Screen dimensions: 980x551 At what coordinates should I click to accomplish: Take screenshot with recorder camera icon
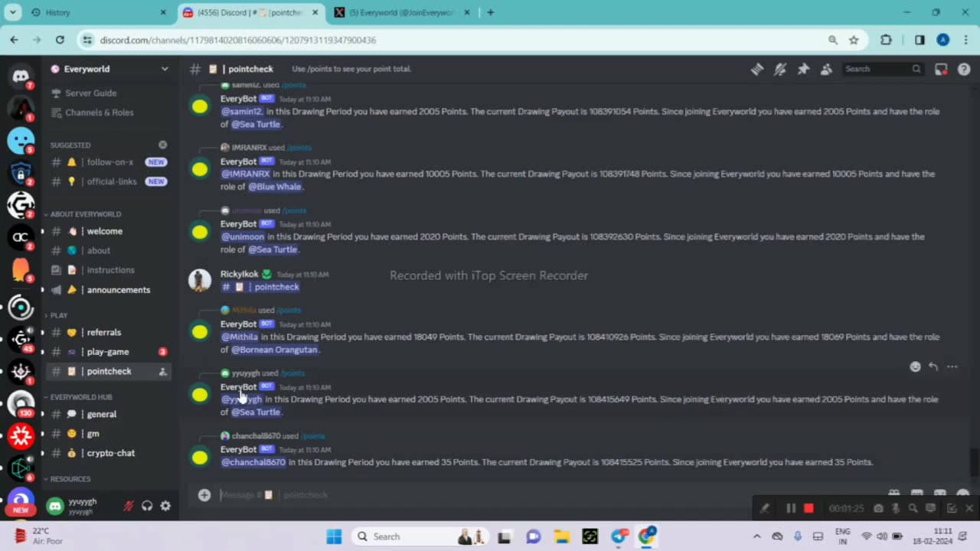(878, 508)
